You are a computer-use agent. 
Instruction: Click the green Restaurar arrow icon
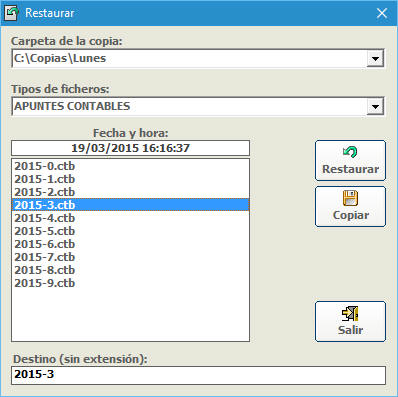pyautogui.click(x=350, y=152)
